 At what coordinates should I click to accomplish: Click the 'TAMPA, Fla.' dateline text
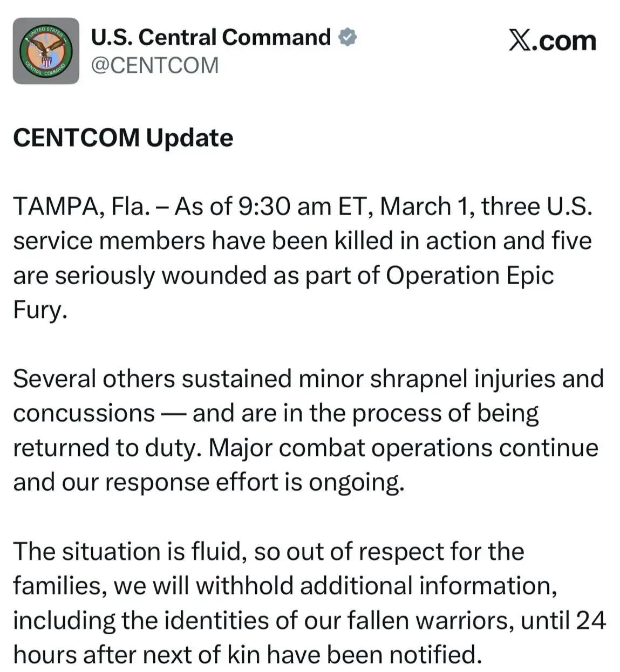point(81,207)
